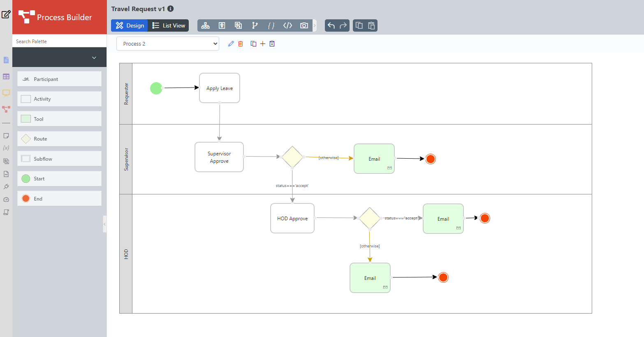Select the Participant palette item
This screenshot has width=644, height=337.
(59, 79)
